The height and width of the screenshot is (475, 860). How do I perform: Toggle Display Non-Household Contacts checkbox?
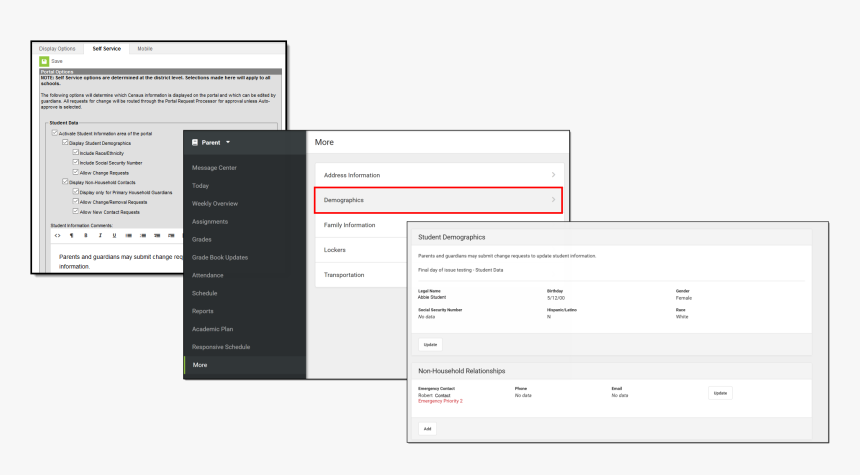coord(65,182)
